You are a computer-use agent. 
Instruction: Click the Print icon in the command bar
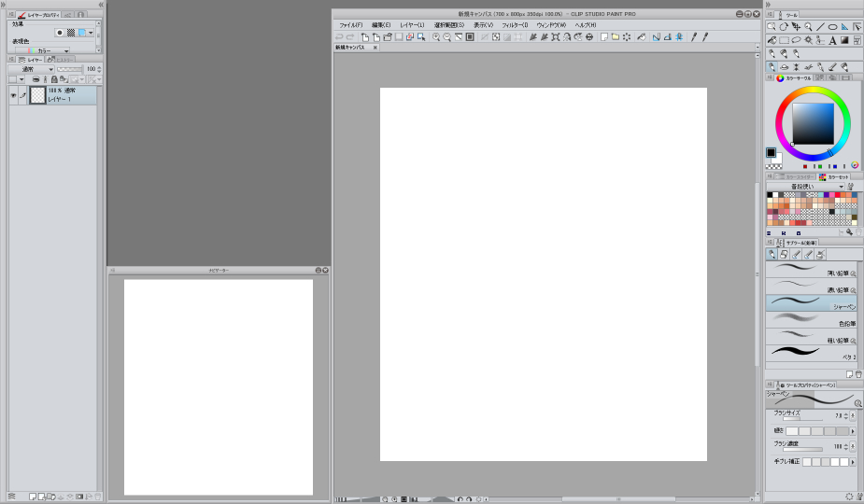(x=589, y=36)
